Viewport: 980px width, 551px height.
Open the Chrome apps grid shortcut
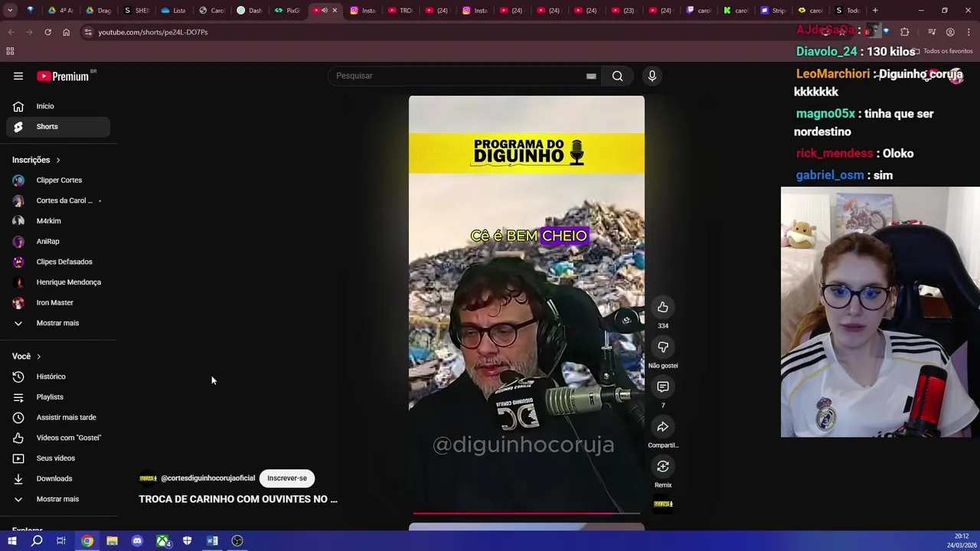coord(10,51)
